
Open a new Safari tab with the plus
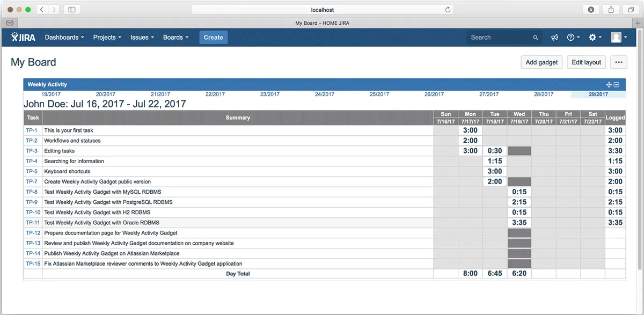tap(638, 23)
